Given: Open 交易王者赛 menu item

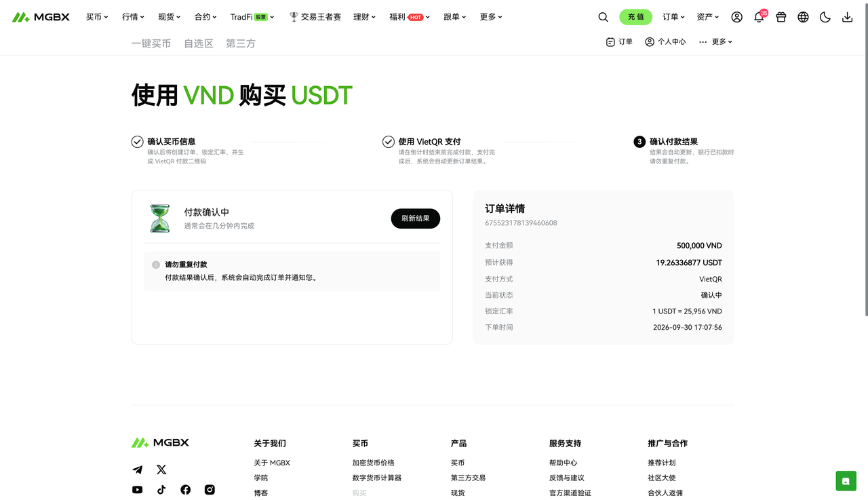Looking at the screenshot, I should coord(315,17).
